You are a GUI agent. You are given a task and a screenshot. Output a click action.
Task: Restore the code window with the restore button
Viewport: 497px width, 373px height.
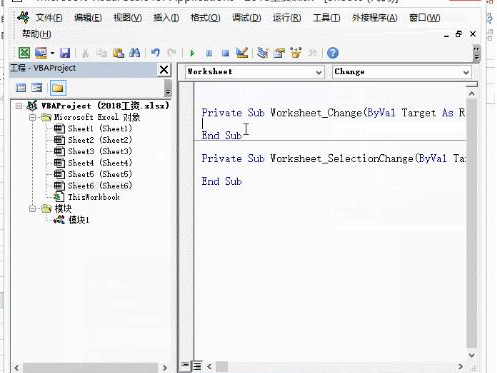(459, 34)
